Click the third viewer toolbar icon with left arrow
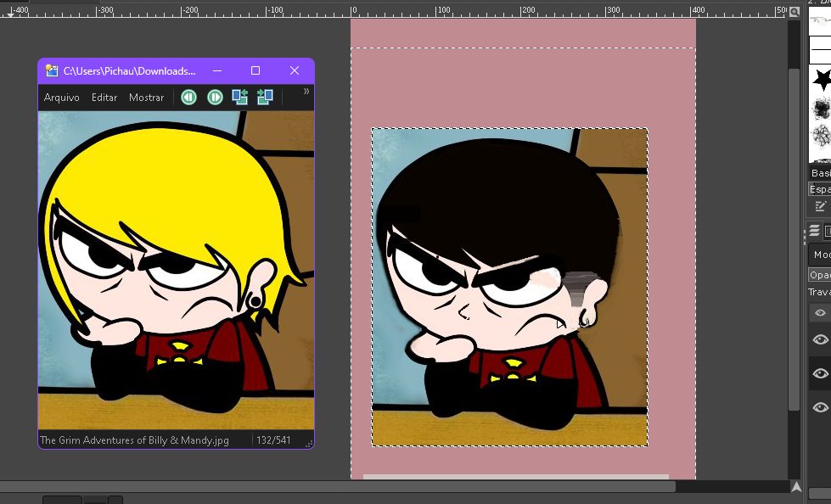Image resolution: width=831 pixels, height=504 pixels. coord(240,97)
